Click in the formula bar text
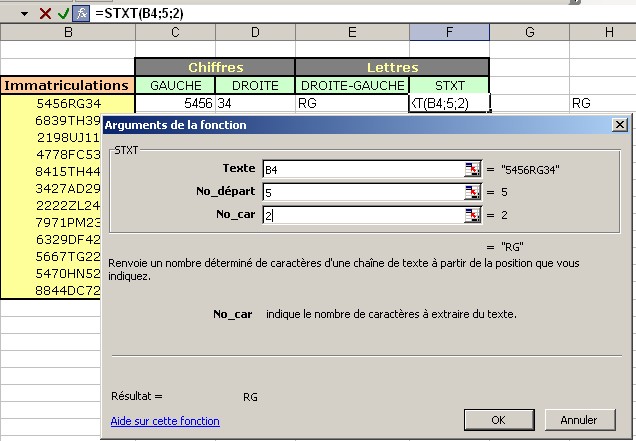 tap(300, 13)
